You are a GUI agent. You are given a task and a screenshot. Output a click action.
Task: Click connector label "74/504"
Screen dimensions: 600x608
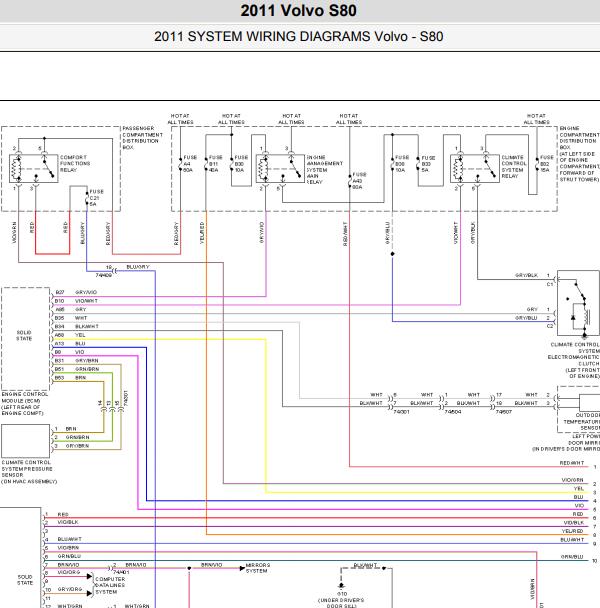(453, 412)
